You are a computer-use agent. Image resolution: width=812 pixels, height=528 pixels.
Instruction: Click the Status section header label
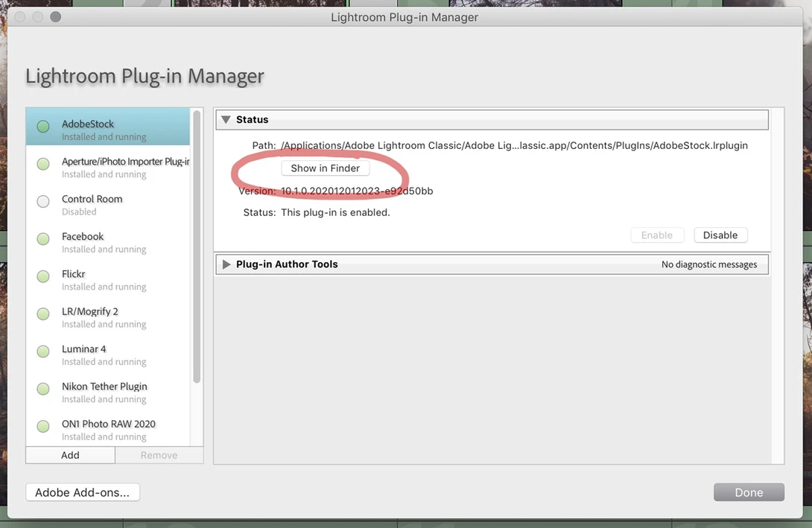(253, 120)
